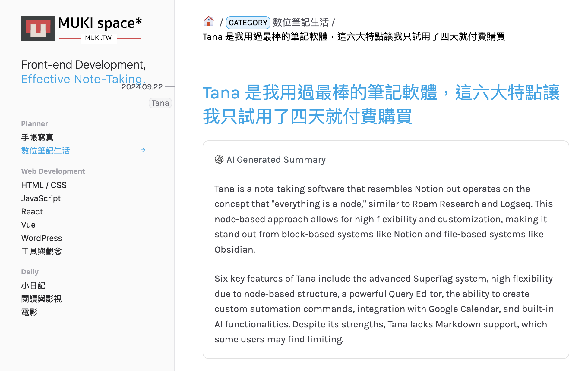Select 閱讀與影視 in the sidebar
Screen dimensions: 588x371
click(42, 299)
